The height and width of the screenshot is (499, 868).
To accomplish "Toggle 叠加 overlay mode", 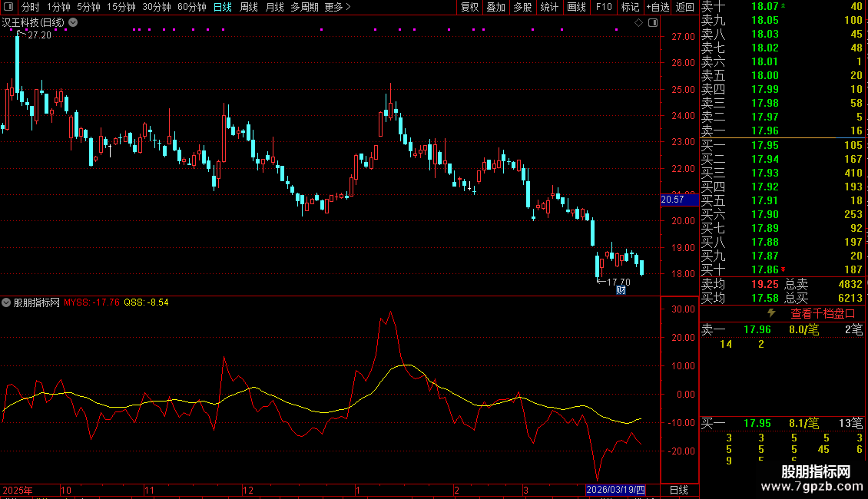I will click(x=496, y=7).
